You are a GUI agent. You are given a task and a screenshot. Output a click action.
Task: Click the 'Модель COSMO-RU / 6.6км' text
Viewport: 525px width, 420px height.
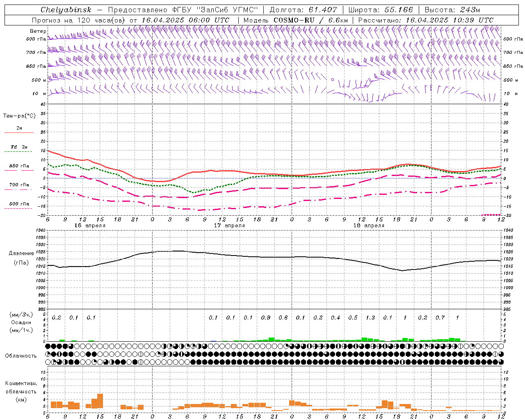[x=296, y=20]
